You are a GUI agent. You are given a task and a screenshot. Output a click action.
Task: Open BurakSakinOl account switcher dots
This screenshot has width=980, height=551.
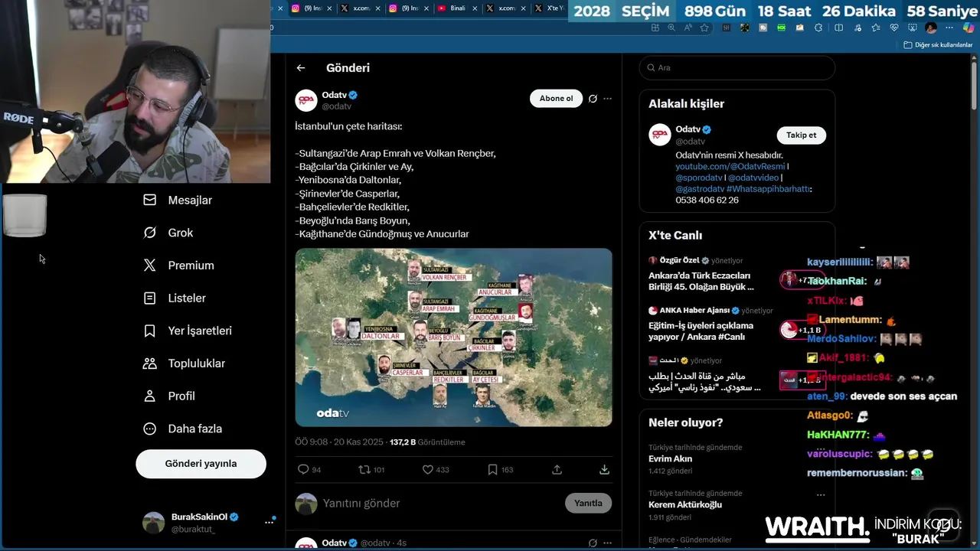coord(269,522)
